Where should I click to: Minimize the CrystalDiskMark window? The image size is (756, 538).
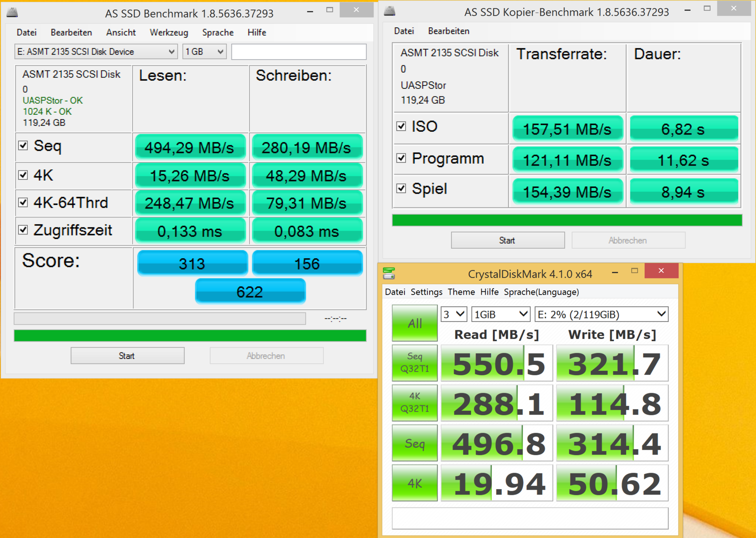click(x=615, y=272)
